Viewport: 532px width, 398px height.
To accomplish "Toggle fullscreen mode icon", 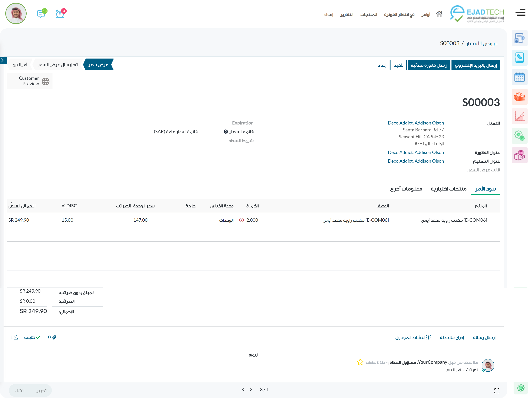I will [497, 391].
